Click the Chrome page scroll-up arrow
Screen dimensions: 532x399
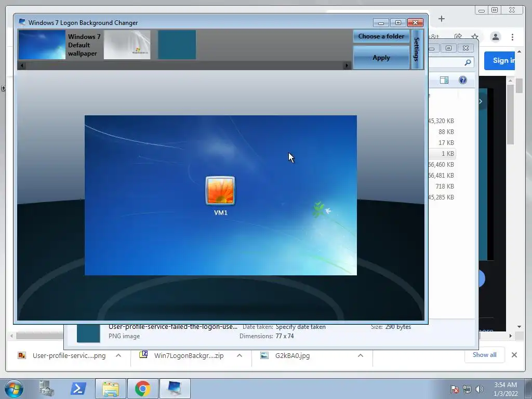519,51
